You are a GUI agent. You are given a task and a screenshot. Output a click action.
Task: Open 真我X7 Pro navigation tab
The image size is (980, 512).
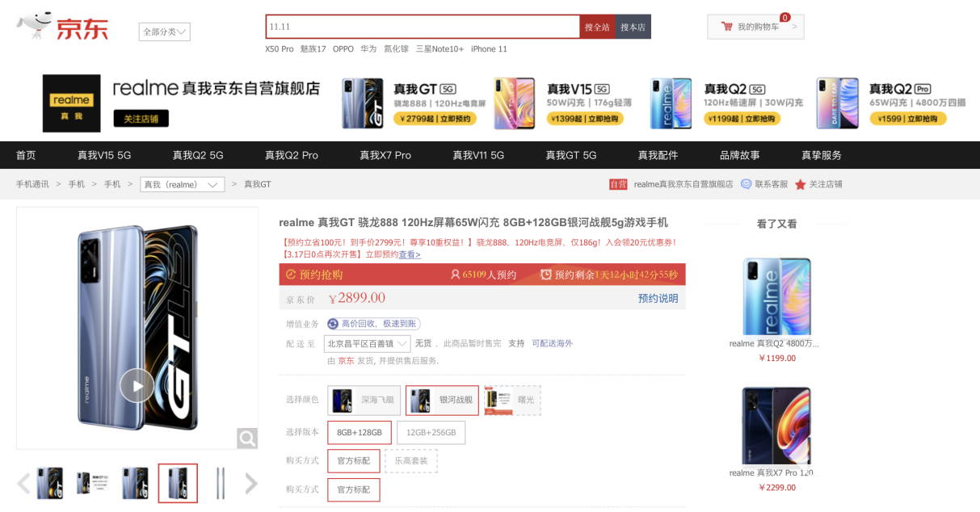click(385, 155)
